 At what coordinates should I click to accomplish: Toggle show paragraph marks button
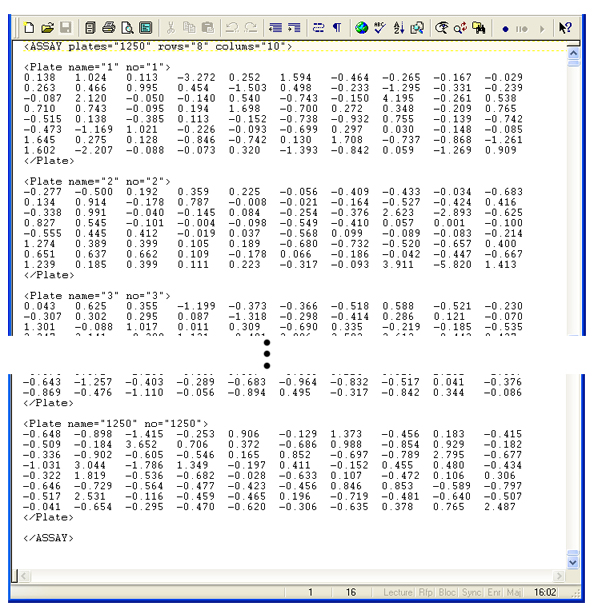[337, 28]
